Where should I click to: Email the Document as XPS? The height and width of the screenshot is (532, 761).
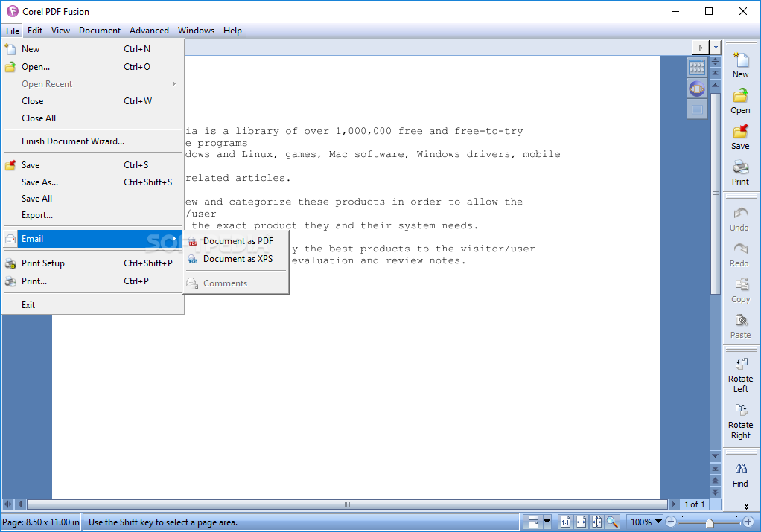tap(236, 259)
